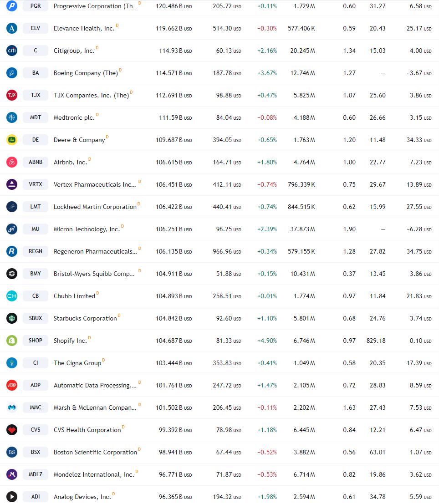Click the Boeing Company logo icon
Image resolution: width=439 pixels, height=504 pixels.
point(12,73)
